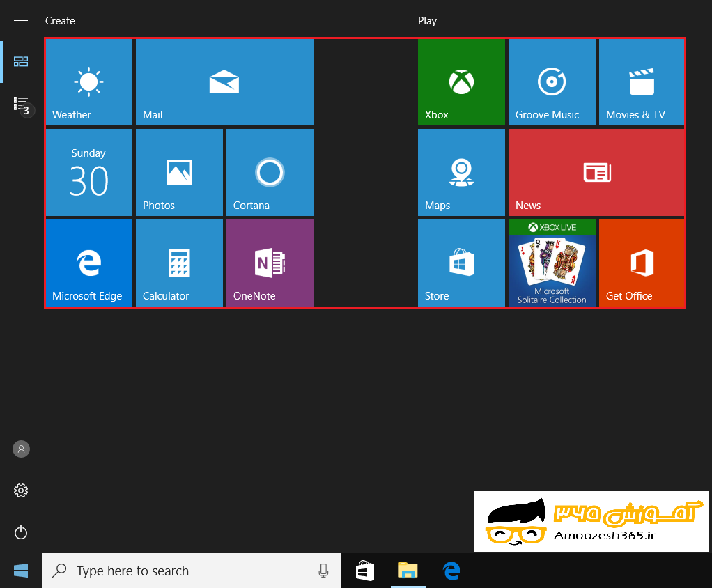The height and width of the screenshot is (588, 712).
Task: Open the News tile
Action: 596,173
